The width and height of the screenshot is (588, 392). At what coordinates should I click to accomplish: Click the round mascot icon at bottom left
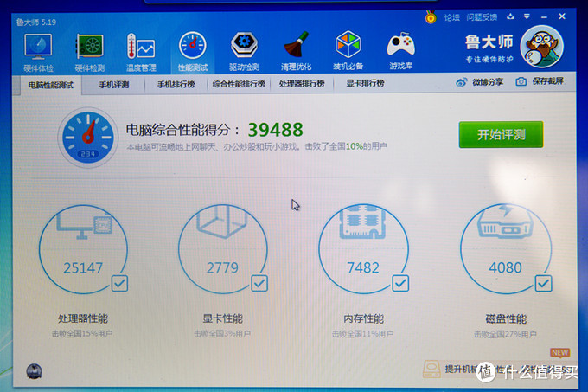click(34, 371)
